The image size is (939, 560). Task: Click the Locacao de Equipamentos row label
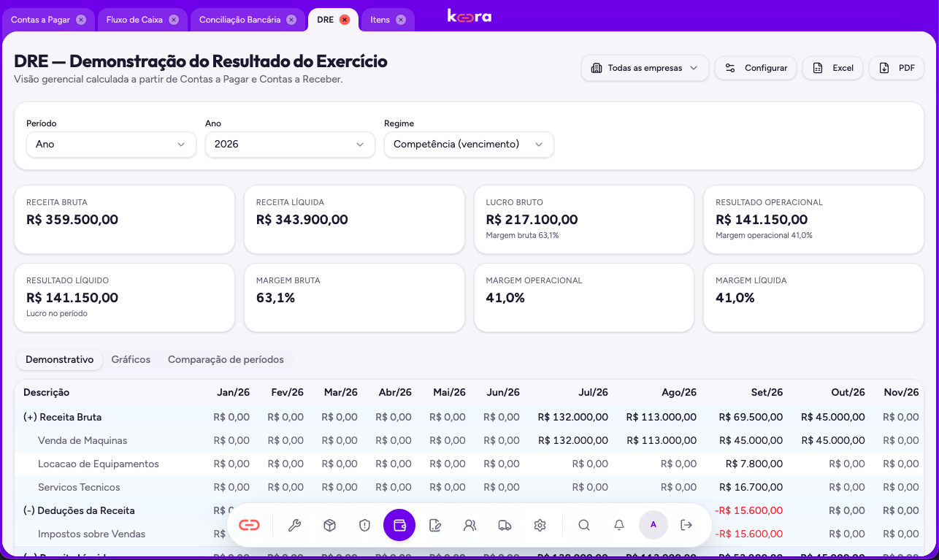(x=99, y=464)
